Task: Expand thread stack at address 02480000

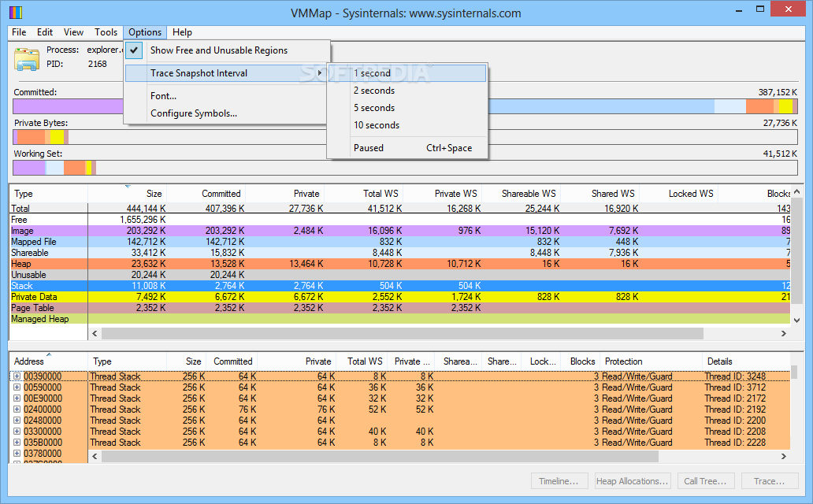Action: tap(17, 421)
